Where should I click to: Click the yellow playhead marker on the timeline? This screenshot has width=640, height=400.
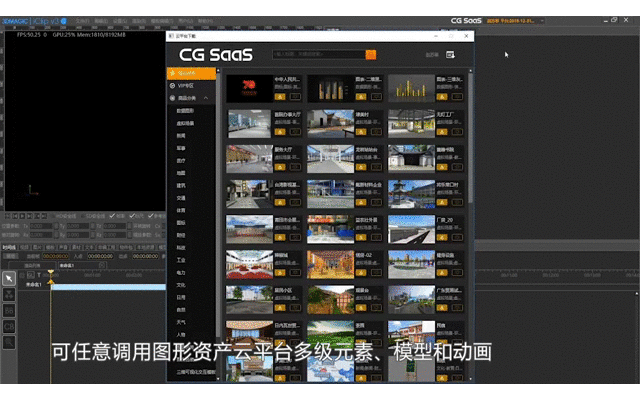click(51, 272)
